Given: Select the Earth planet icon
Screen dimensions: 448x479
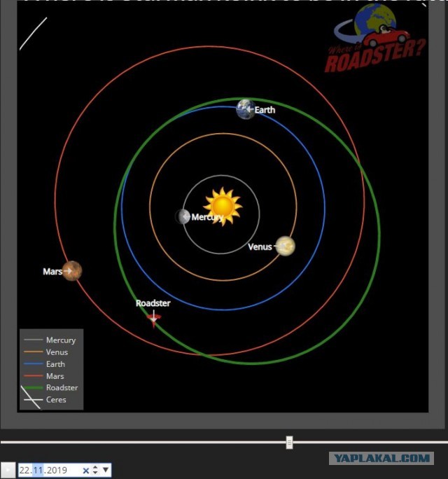Looking at the screenshot, I should (x=245, y=109).
